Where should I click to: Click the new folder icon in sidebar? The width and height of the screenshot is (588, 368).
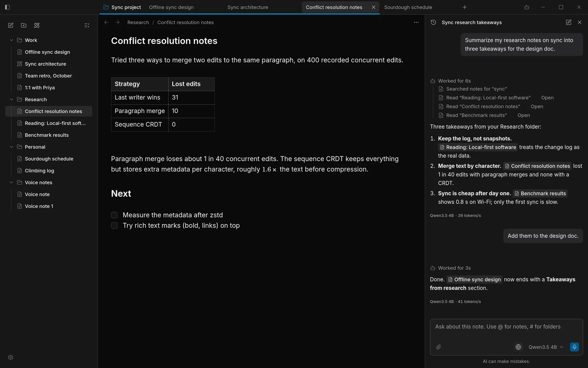pos(24,25)
